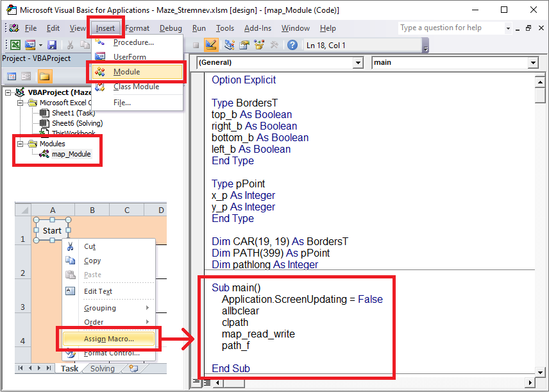Choose Class Module from the Insert menu
Screen dimensions: 549x392
click(x=137, y=87)
